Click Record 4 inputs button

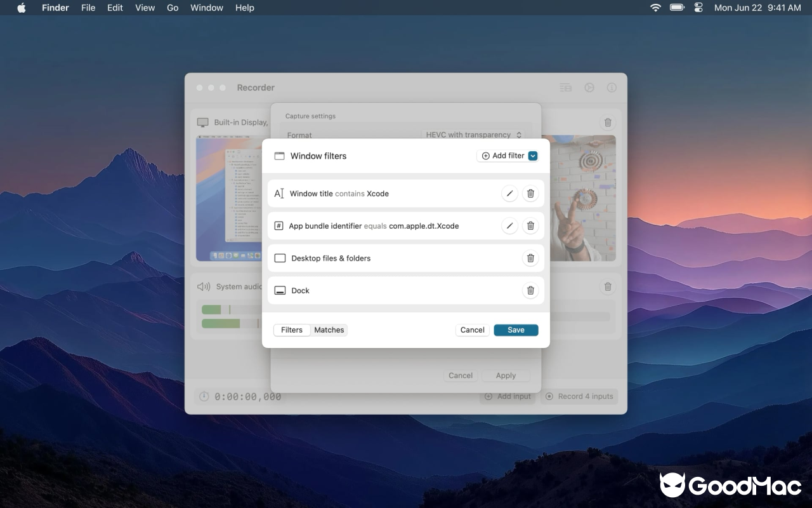pyautogui.click(x=579, y=396)
